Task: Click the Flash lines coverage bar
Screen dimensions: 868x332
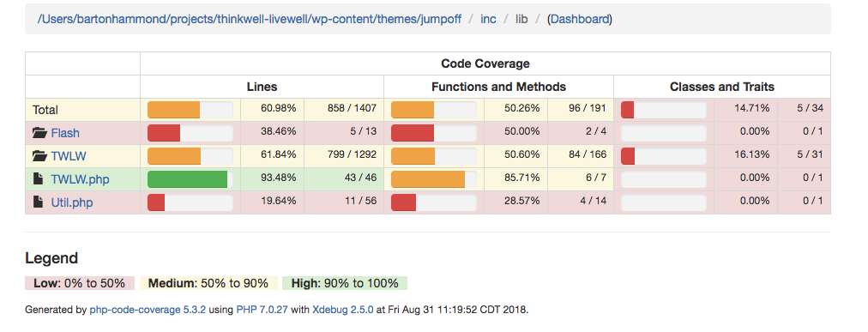Action: point(190,133)
